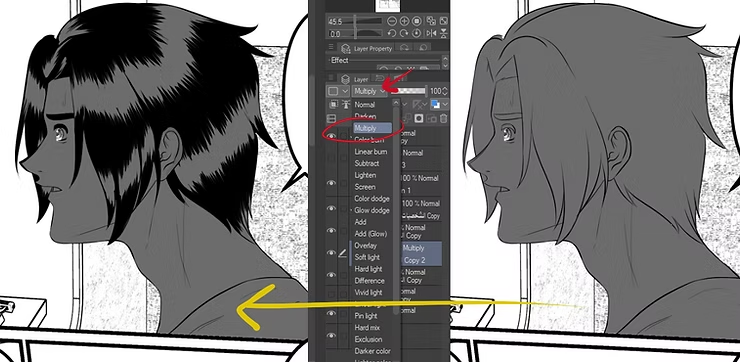
Task: Select Difference blending mode
Action: pos(370,281)
